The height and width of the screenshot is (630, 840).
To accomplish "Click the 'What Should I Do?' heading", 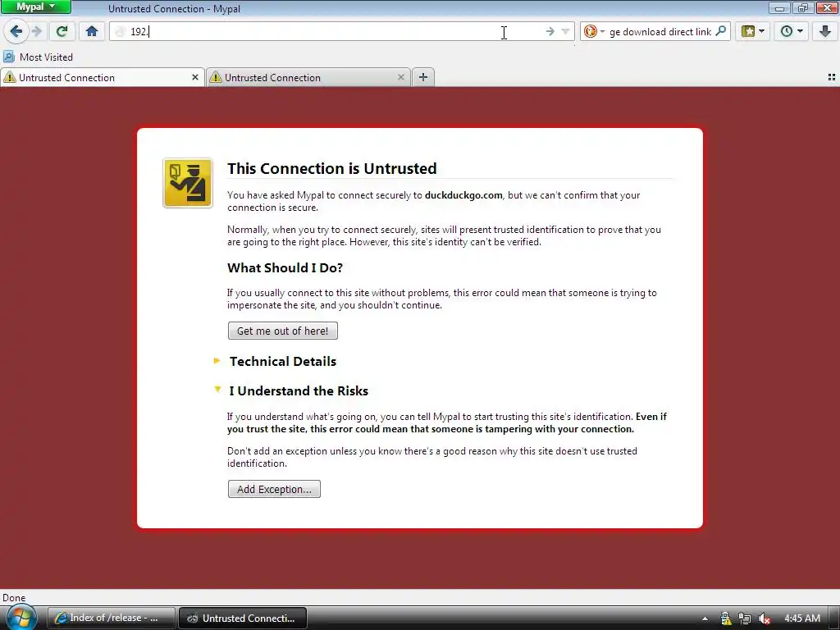I will [x=285, y=268].
